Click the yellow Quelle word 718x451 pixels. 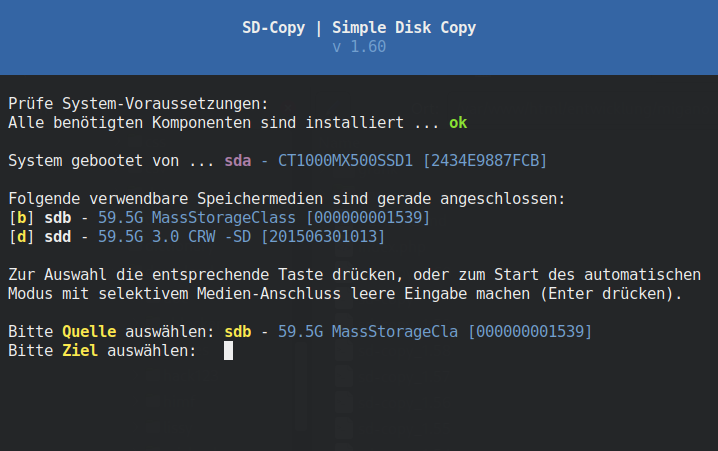89,331
